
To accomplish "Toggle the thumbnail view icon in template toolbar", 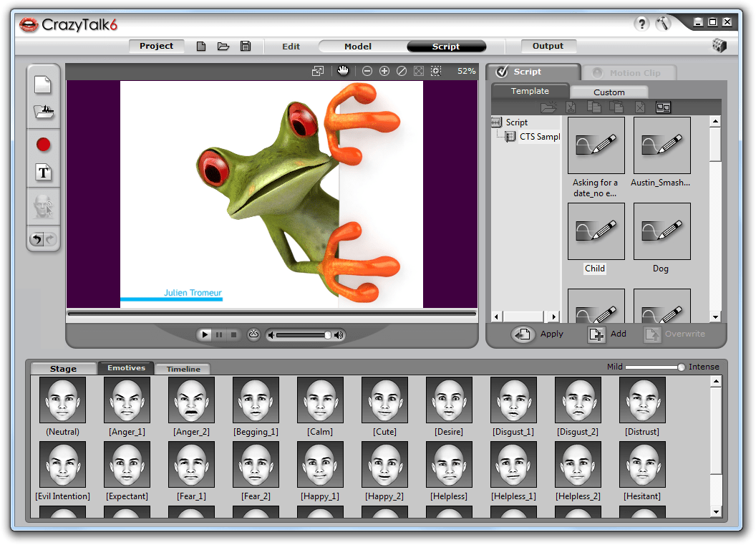I will pyautogui.click(x=663, y=107).
